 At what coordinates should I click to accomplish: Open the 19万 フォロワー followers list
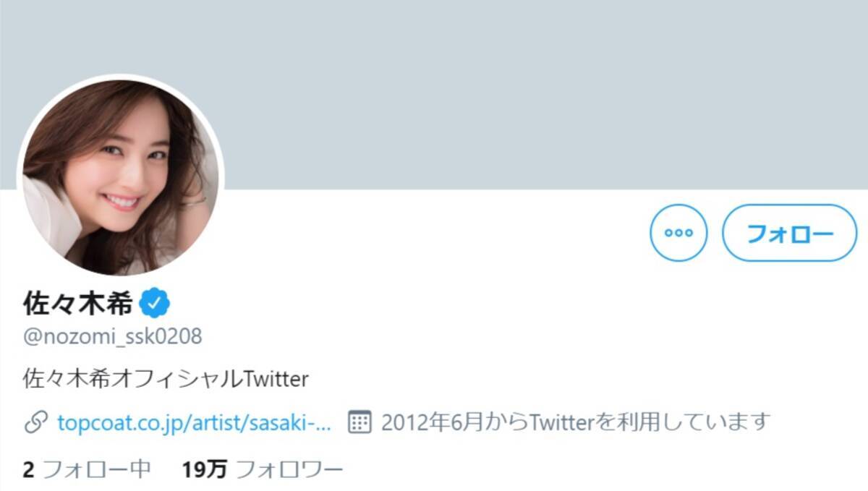coord(263,470)
